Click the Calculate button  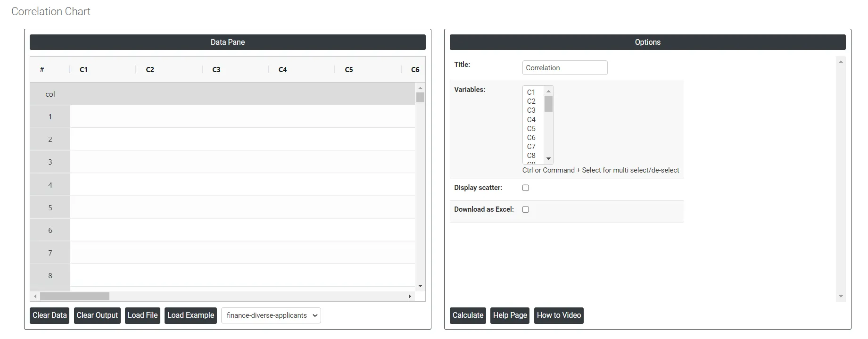point(468,315)
